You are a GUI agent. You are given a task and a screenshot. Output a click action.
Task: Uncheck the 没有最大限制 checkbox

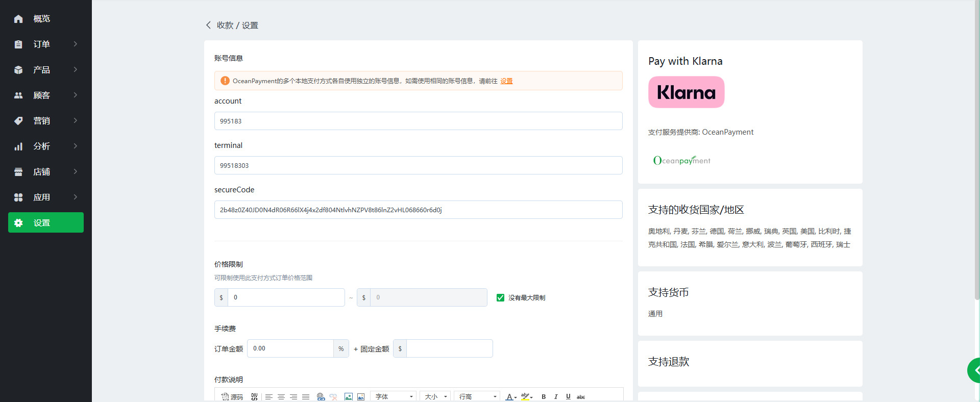point(500,297)
